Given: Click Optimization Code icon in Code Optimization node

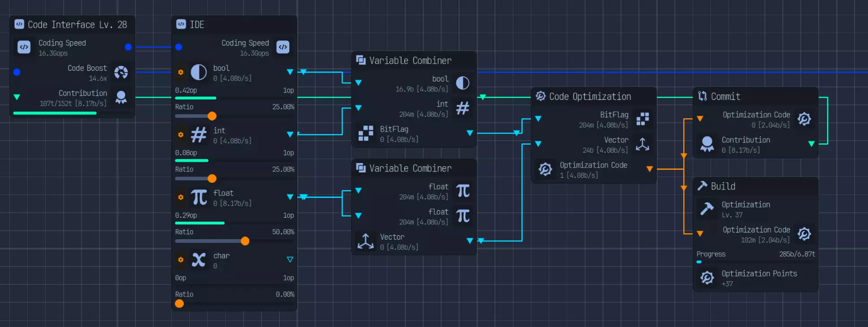Looking at the screenshot, I should [546, 169].
